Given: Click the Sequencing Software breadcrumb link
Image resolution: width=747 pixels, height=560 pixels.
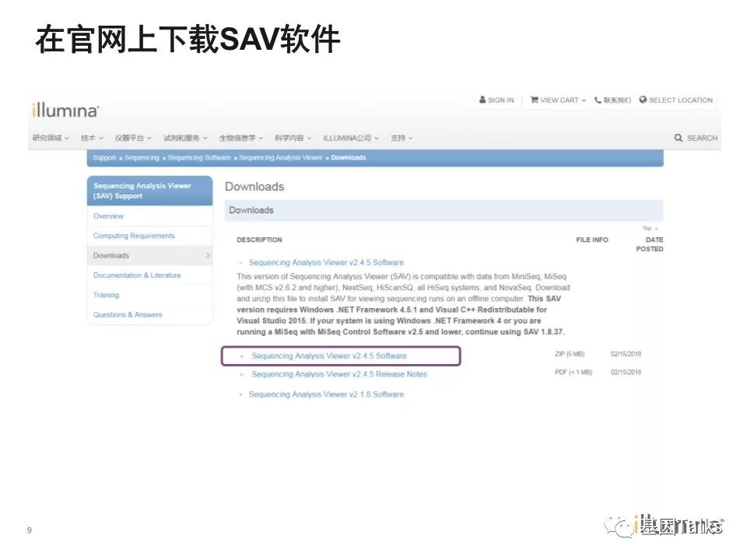Looking at the screenshot, I should [x=199, y=158].
